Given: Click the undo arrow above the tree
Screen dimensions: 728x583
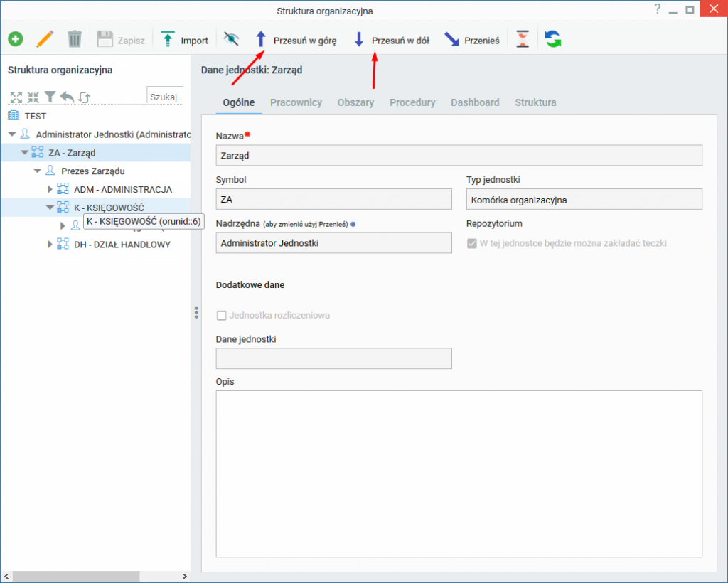Looking at the screenshot, I should click(68, 97).
